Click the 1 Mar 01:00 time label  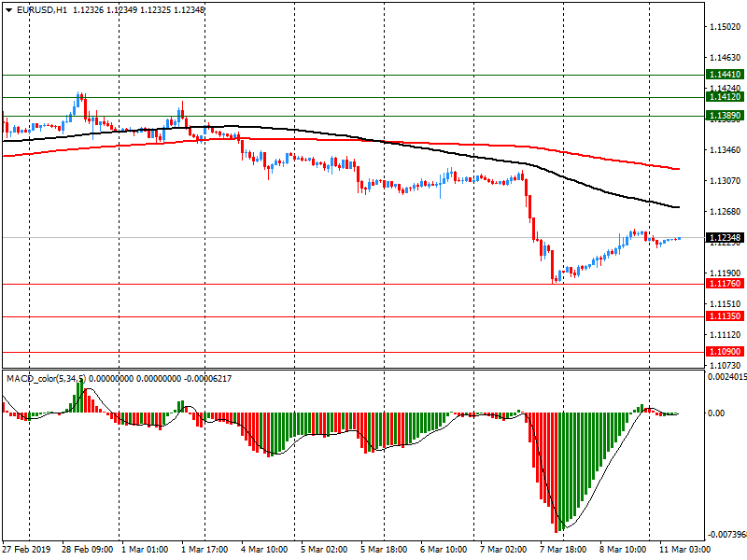pos(145,549)
